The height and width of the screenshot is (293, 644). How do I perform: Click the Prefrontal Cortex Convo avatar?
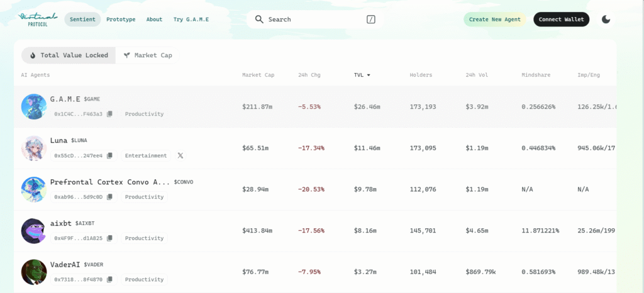tap(34, 190)
